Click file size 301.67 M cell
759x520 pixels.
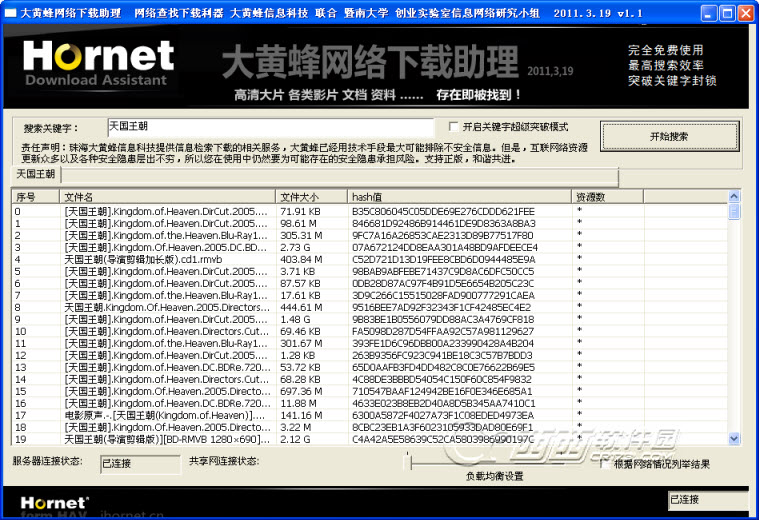click(301, 343)
